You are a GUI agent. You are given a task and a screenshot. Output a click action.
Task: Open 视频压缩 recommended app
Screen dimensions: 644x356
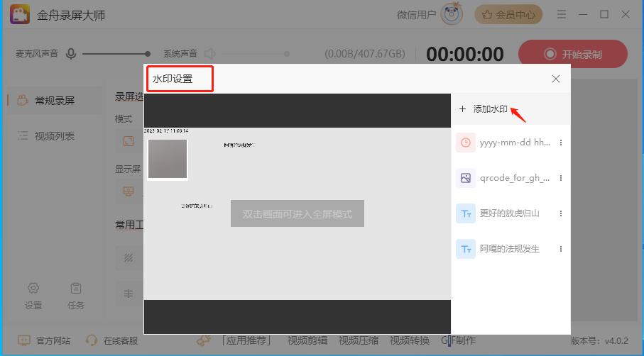point(358,340)
